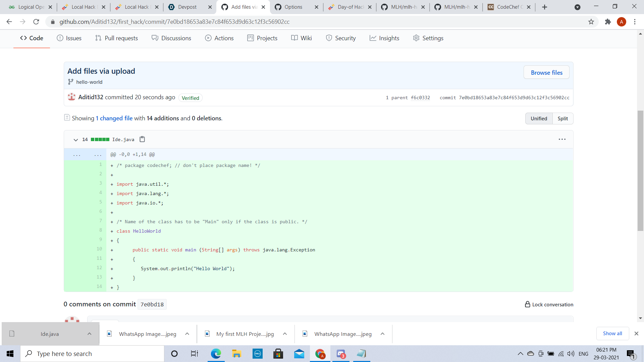Click the Browse files button
The image size is (644, 362).
coord(546,72)
